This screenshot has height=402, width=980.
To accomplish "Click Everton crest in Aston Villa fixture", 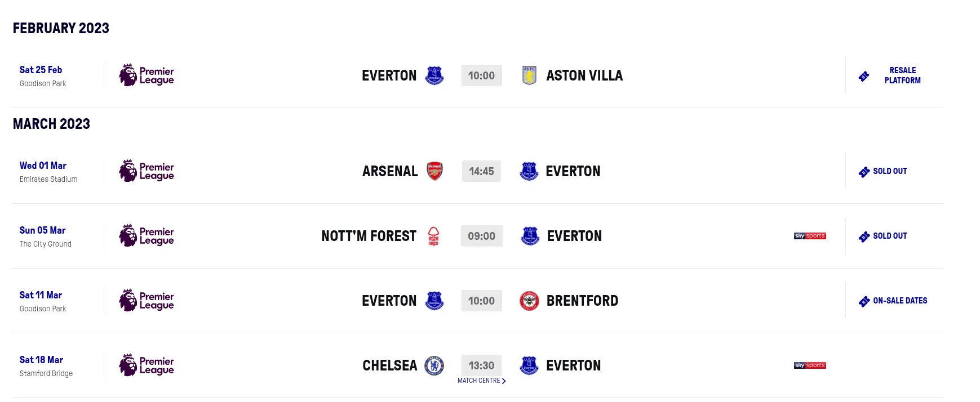I will tap(434, 75).
